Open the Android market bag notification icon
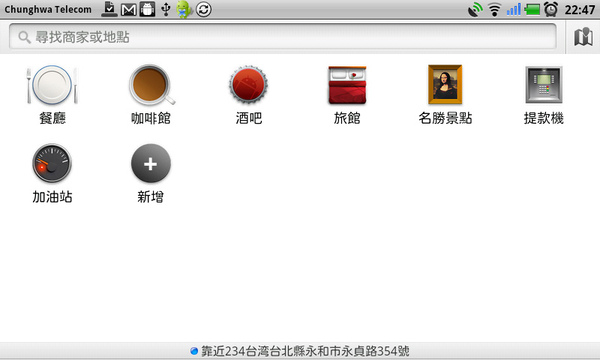This screenshot has height=360, width=600. (x=147, y=9)
